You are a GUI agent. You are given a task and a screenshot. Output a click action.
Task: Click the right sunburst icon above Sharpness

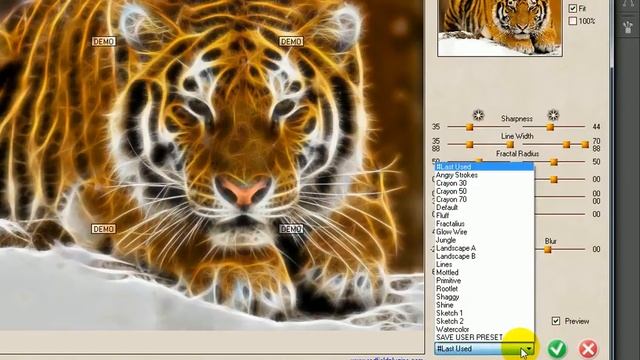(553, 115)
